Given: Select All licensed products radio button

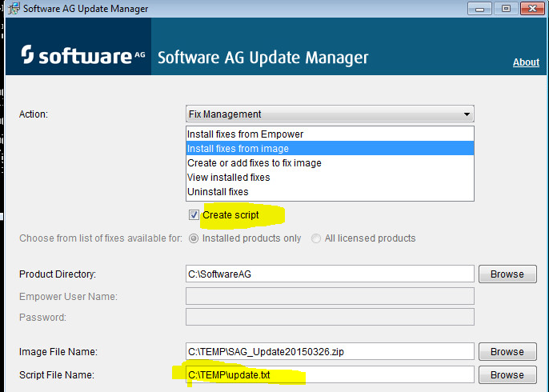Looking at the screenshot, I should tap(316, 238).
